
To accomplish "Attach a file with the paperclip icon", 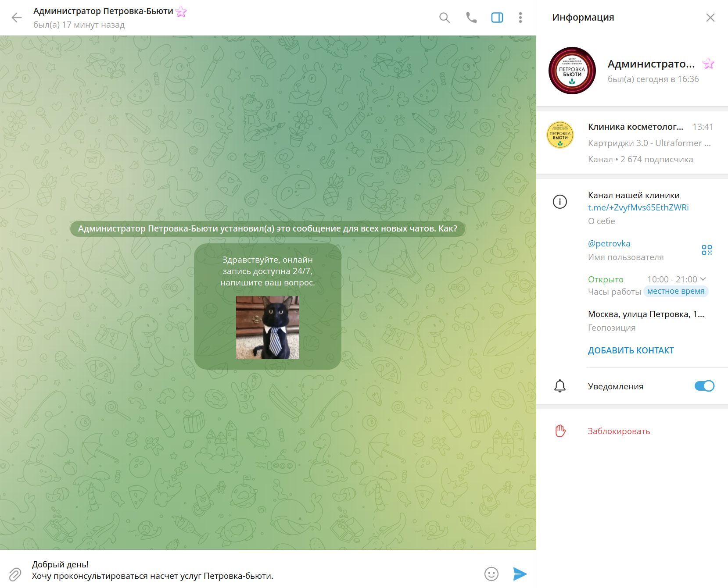I will (x=15, y=574).
